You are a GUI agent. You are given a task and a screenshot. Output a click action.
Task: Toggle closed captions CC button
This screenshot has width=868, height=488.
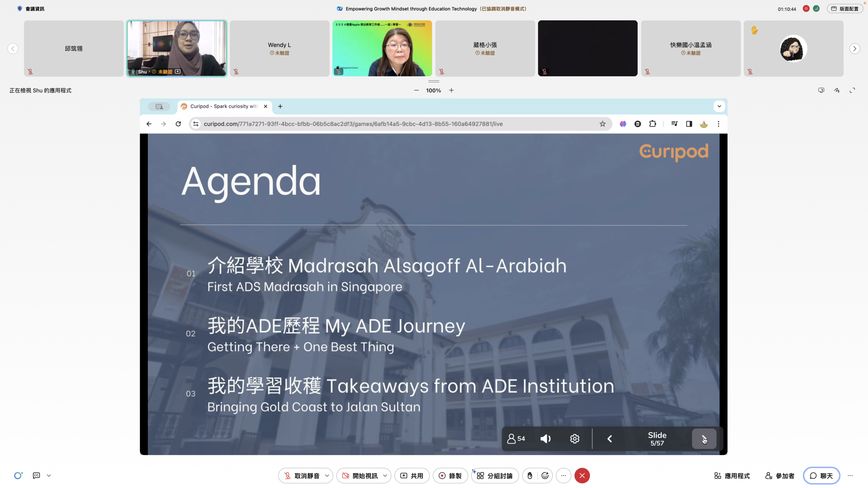[x=36, y=475]
